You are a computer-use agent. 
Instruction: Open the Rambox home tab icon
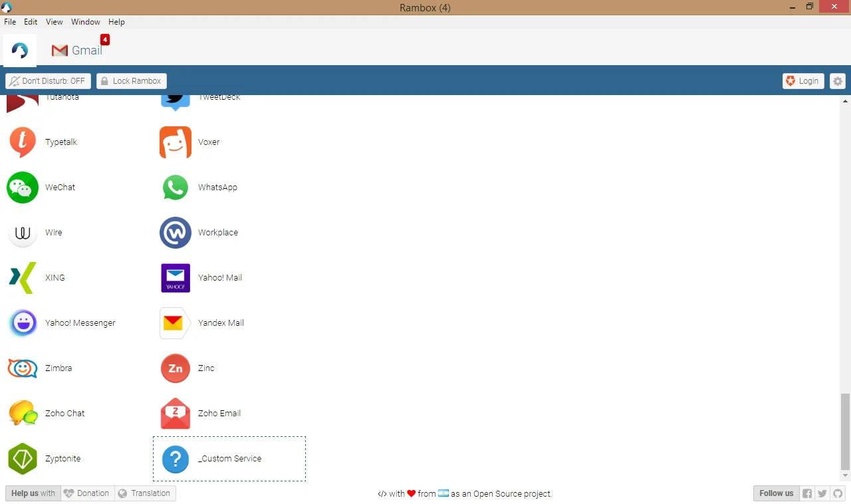tap(20, 51)
